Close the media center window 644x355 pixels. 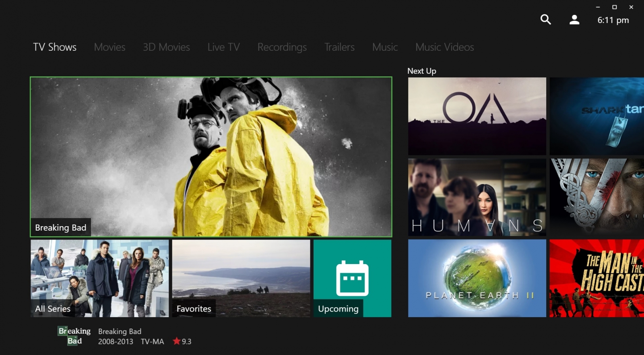tap(631, 7)
